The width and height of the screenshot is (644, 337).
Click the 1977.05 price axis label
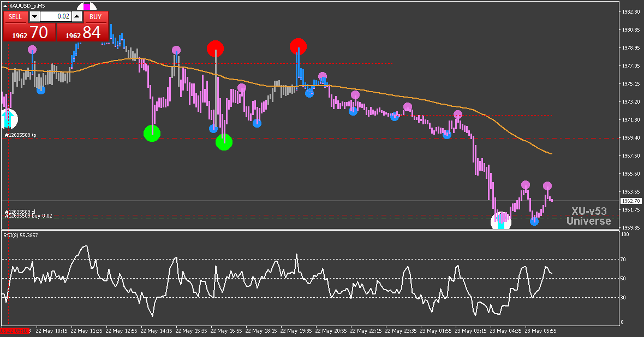coord(631,65)
